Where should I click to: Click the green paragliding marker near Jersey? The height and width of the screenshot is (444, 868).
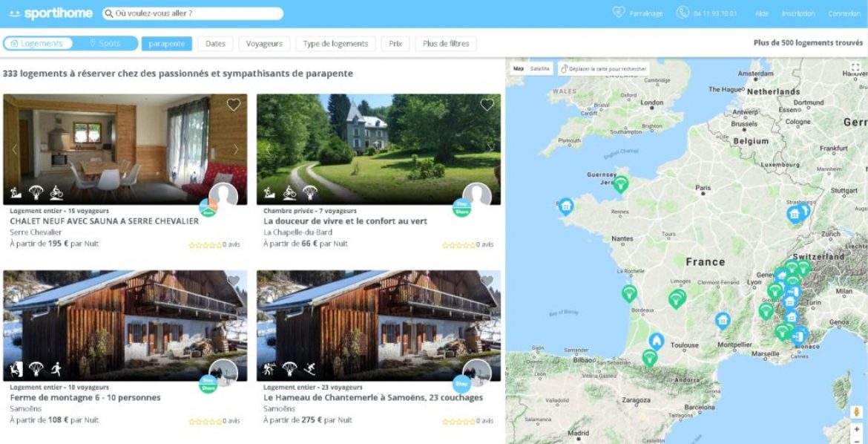(621, 183)
